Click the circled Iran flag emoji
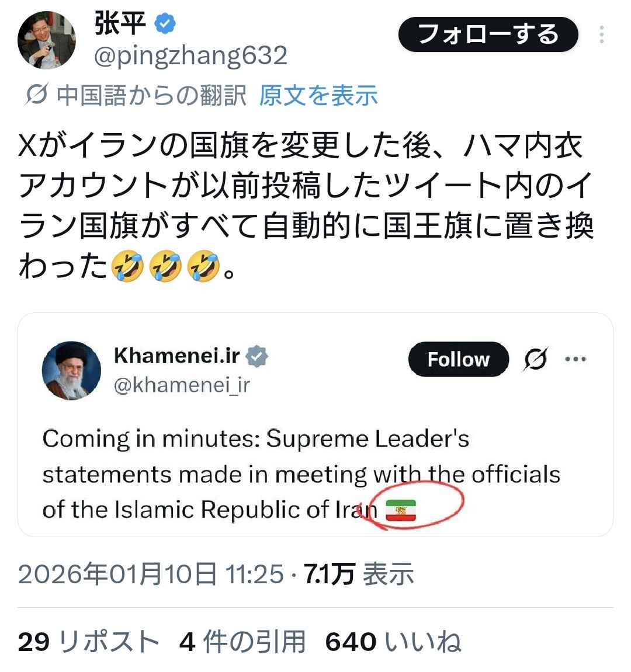The width and height of the screenshot is (631, 672). coord(401,511)
